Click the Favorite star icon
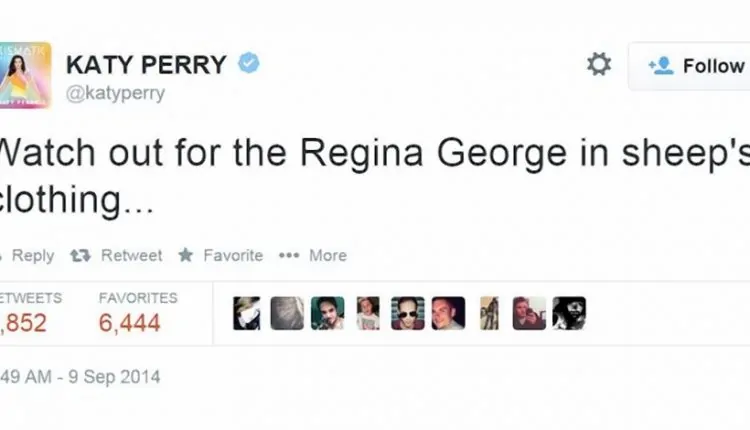 pyautogui.click(x=186, y=255)
